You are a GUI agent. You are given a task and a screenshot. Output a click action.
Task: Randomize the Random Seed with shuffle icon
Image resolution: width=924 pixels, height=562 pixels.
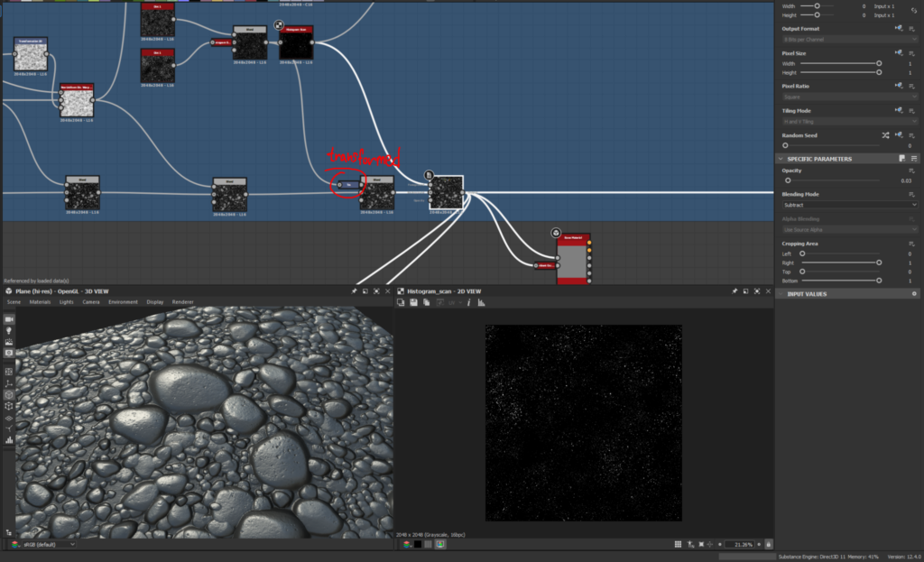point(885,135)
